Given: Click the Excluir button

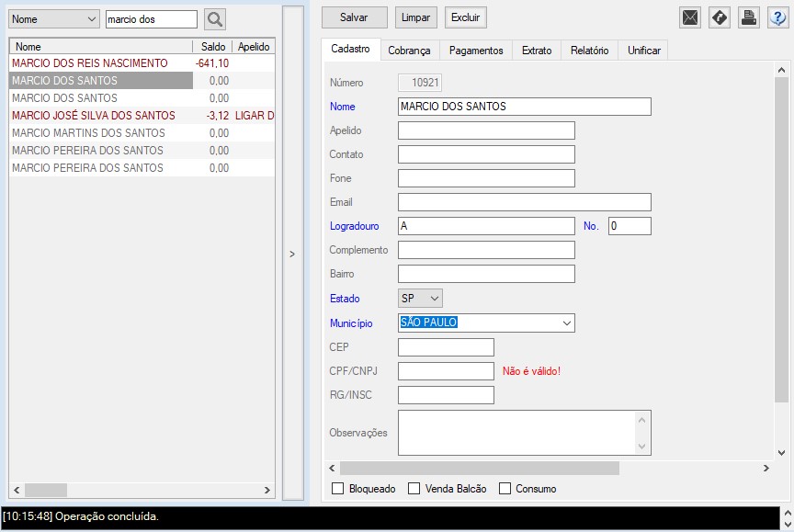Looking at the screenshot, I should [465, 17].
